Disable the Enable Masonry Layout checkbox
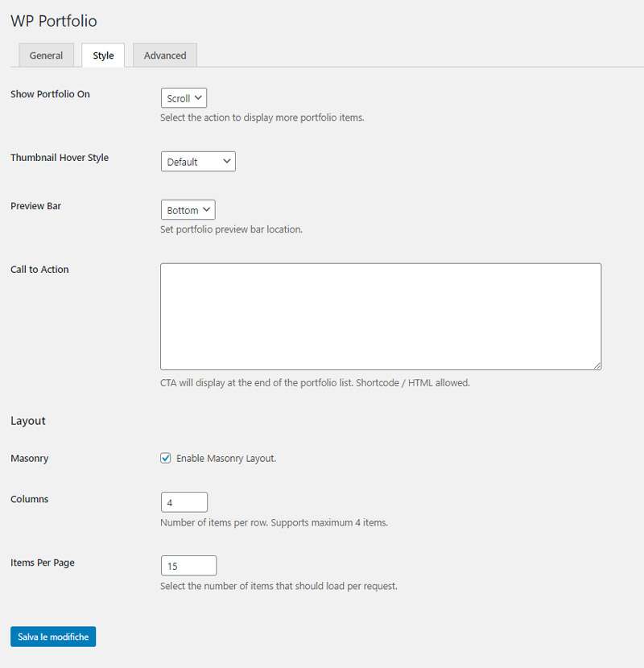The width and height of the screenshot is (644, 668). [x=166, y=459]
